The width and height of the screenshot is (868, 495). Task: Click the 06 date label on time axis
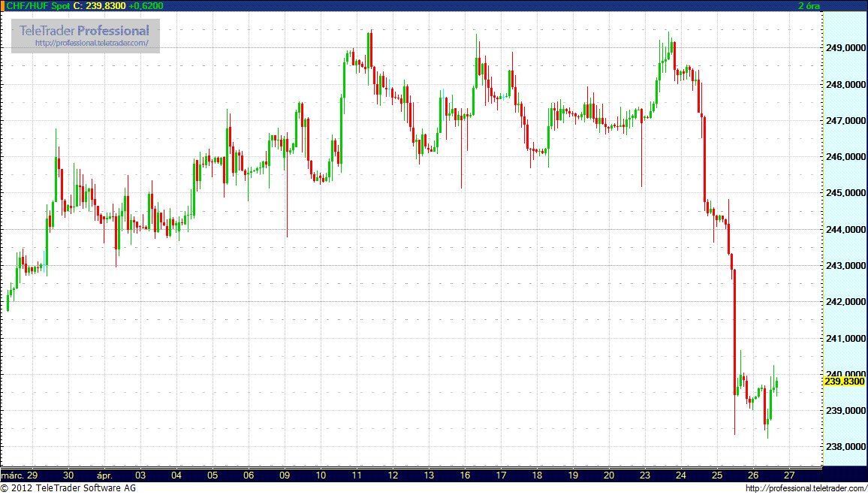(249, 475)
